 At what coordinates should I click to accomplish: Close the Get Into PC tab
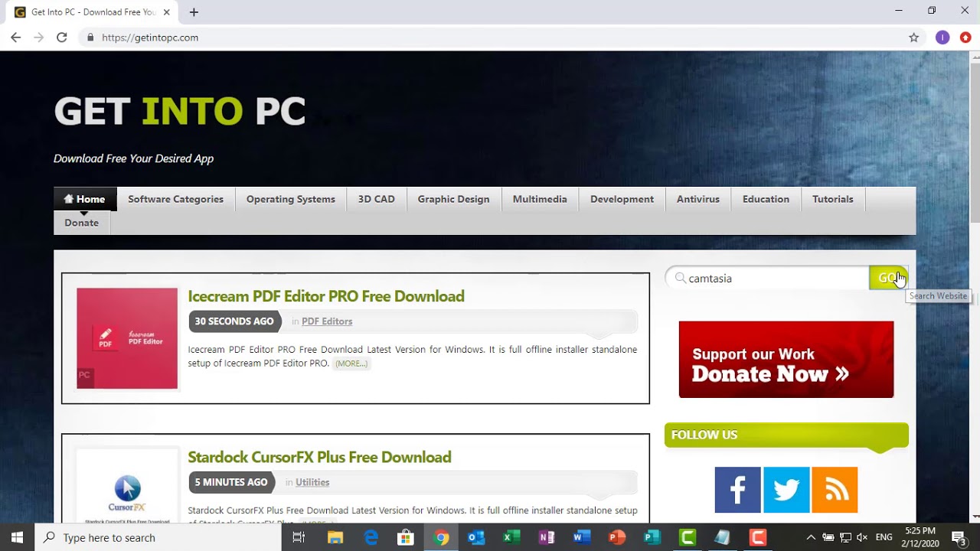tap(166, 12)
